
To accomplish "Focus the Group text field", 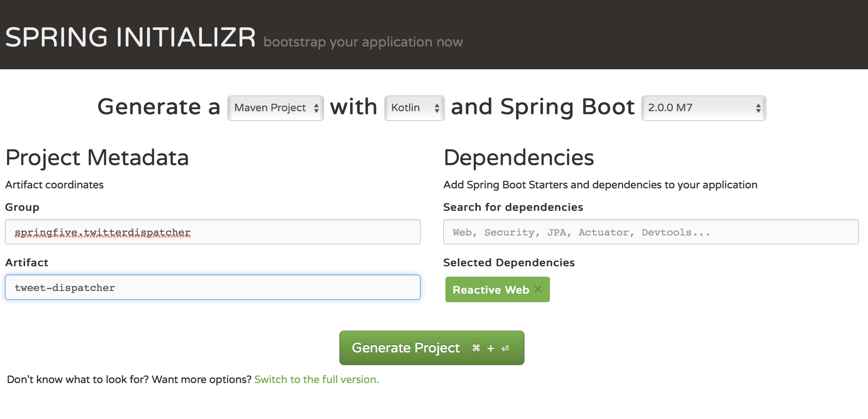I will pyautogui.click(x=212, y=232).
